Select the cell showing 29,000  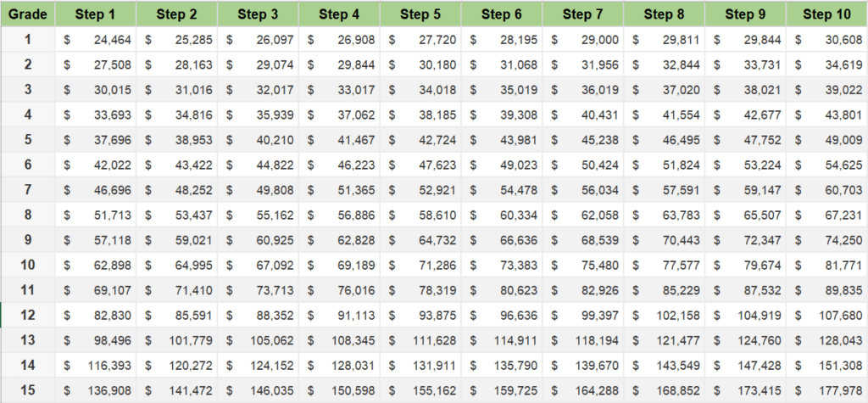click(x=583, y=39)
